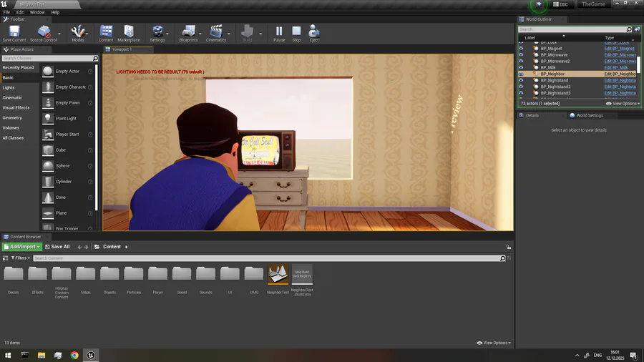Screen dimensions: 644x362
Task: Click the Edit BP_Magnet link
Action: pos(619,49)
